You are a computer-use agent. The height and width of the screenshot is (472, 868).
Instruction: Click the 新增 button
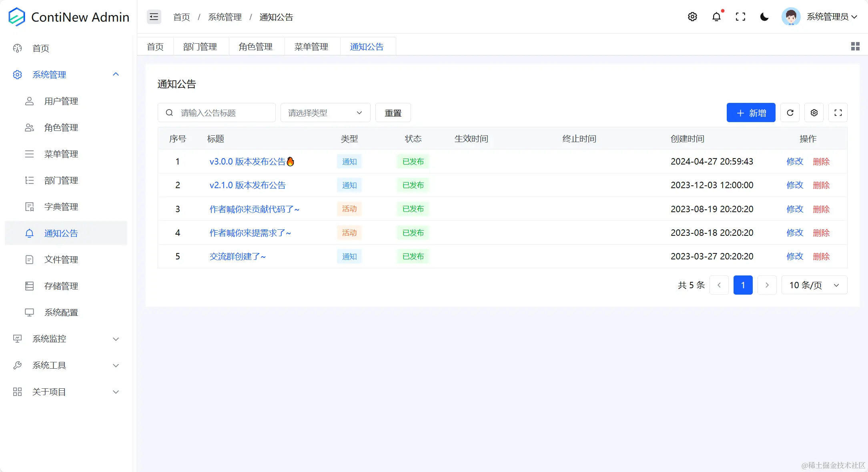751,112
